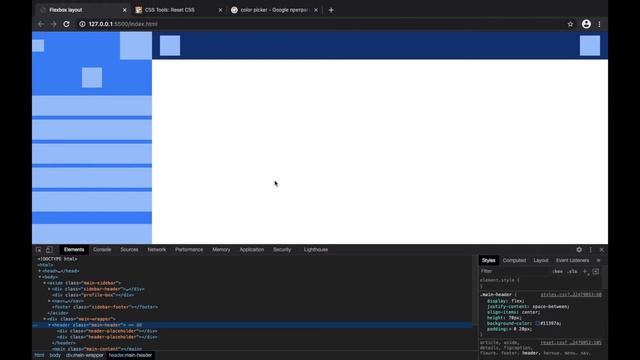Screen dimensions: 640x360
Task: Click the browser forward arrow
Action: [53, 24]
